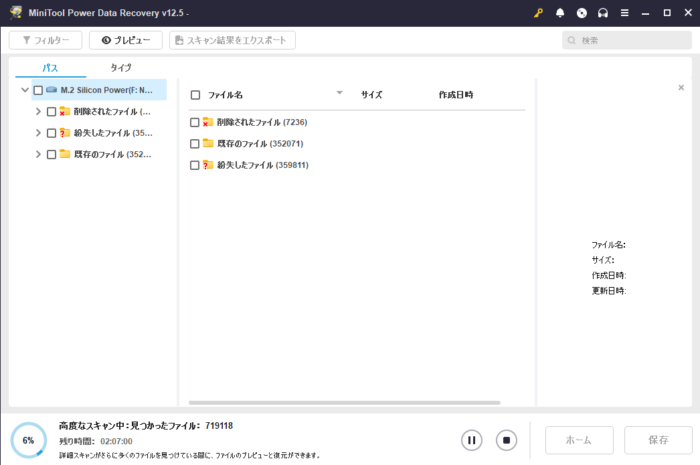Sort by サイズ column header

(x=371, y=95)
